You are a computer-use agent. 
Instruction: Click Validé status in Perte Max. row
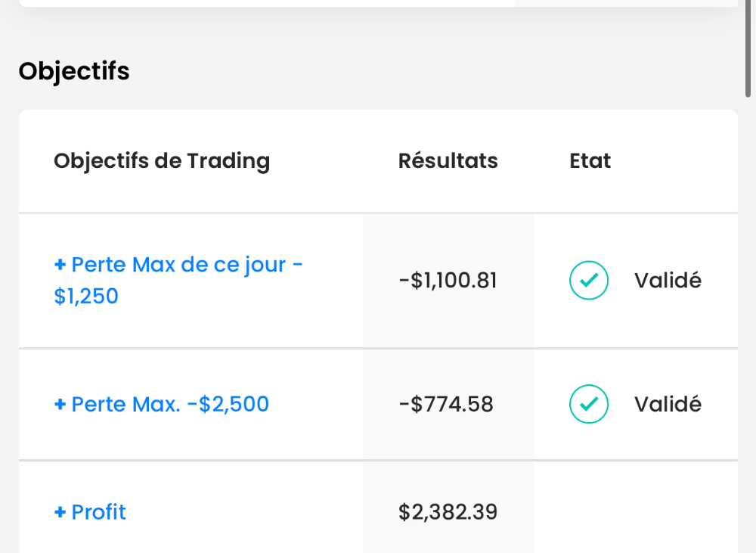click(668, 404)
